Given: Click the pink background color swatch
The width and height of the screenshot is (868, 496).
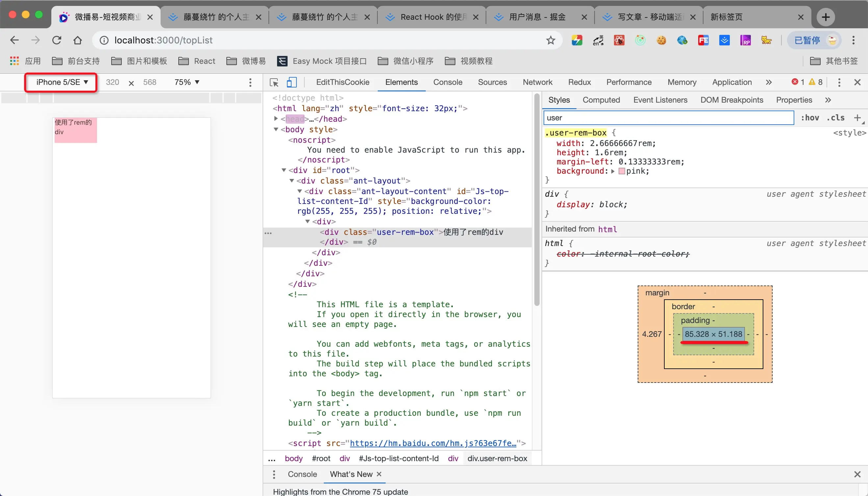Looking at the screenshot, I should pos(622,171).
